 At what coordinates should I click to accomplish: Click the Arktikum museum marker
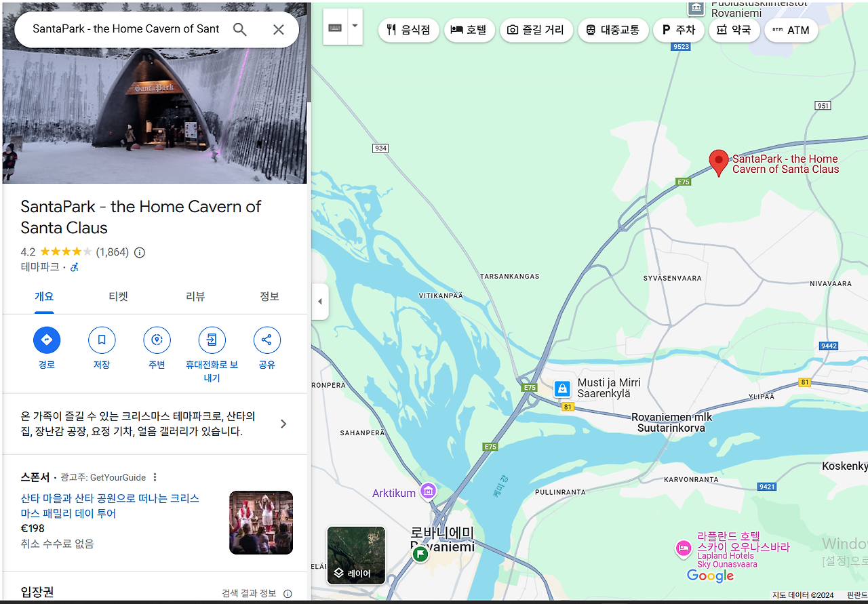(x=428, y=491)
